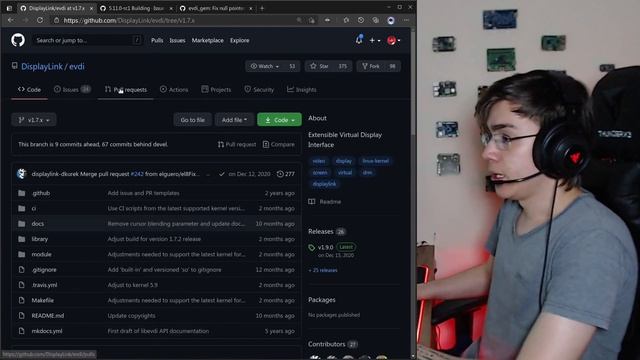
Task: Select the linux-kernel topic tag
Action: coord(376,161)
